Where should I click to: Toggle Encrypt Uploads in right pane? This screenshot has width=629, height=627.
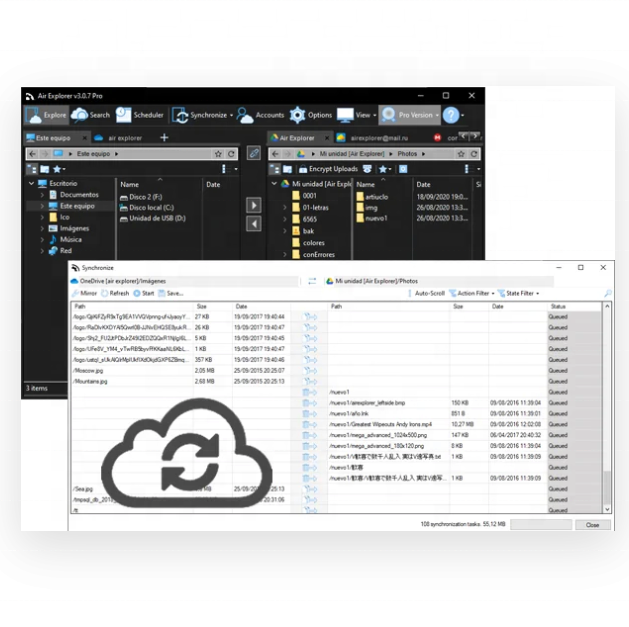coord(328,169)
